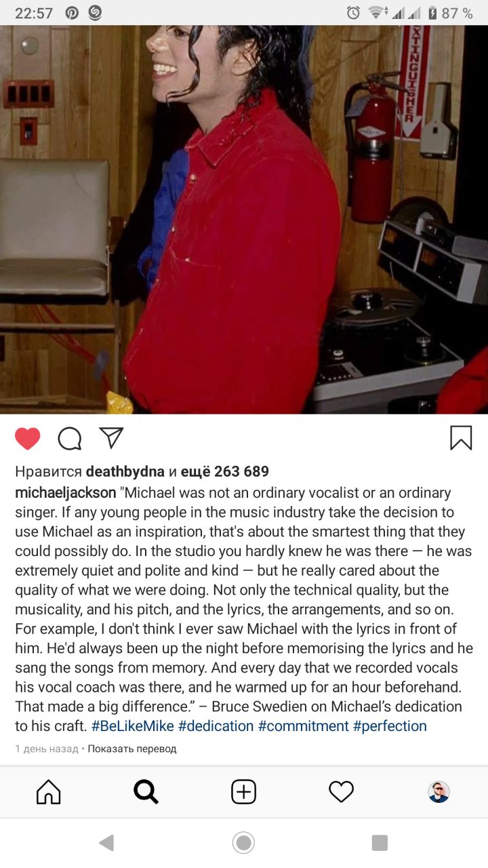The height and width of the screenshot is (868, 488).
Task: Open your profile via the avatar thumbnail
Action: click(439, 791)
